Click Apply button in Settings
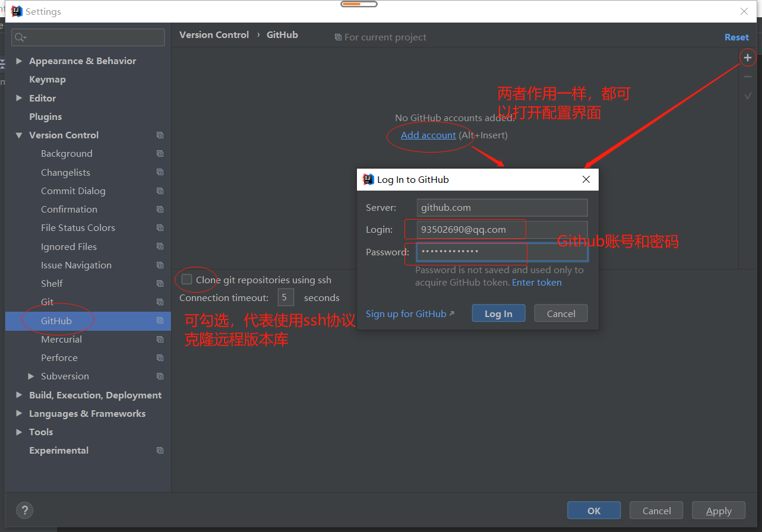The image size is (762, 532). 719,511
